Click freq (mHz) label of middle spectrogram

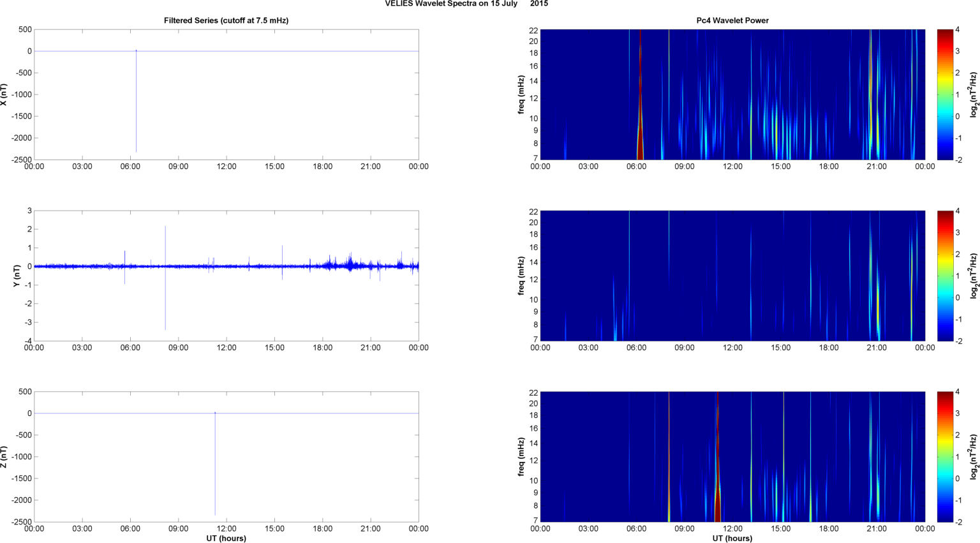click(521, 276)
